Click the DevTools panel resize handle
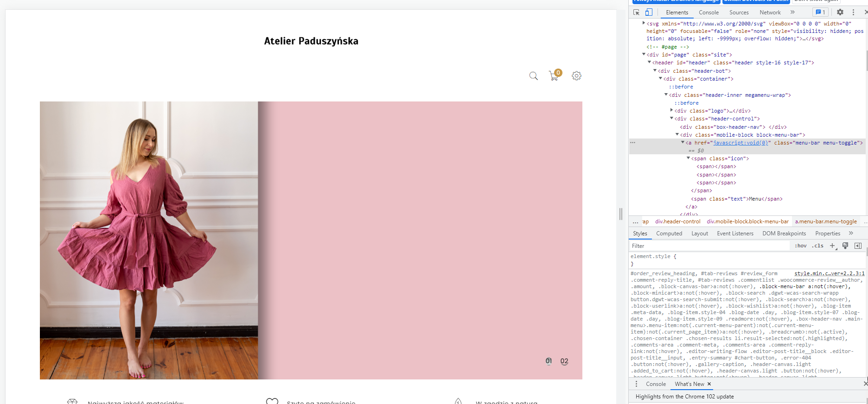This screenshot has width=868, height=404. (x=621, y=214)
